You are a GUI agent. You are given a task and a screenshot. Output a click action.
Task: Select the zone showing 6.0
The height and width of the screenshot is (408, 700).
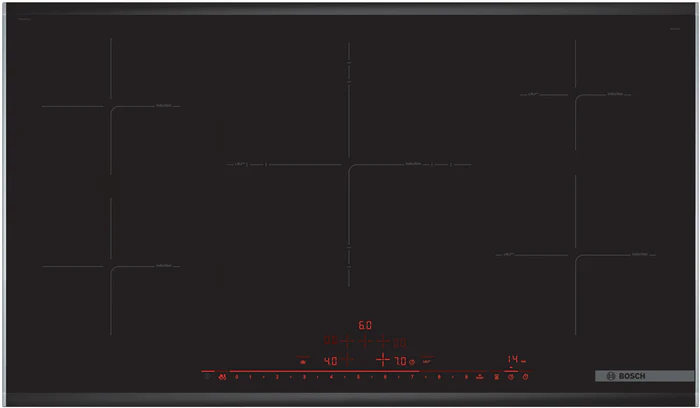[365, 326]
